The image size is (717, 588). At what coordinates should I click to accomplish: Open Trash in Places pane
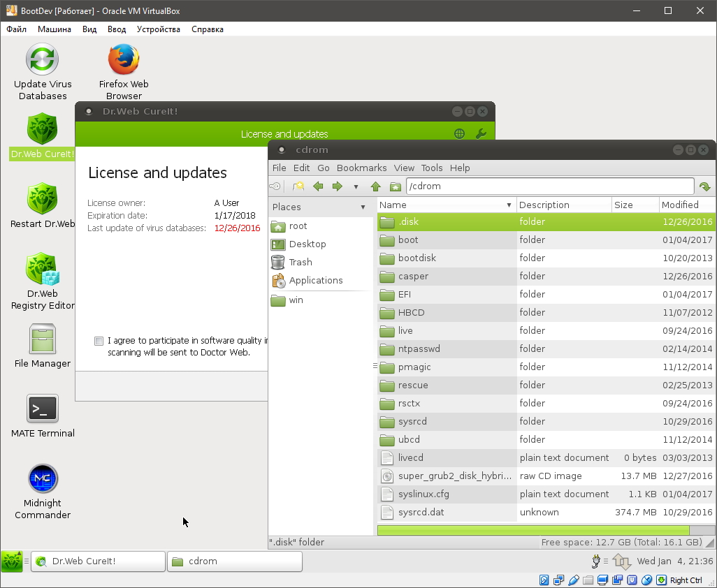point(320,263)
